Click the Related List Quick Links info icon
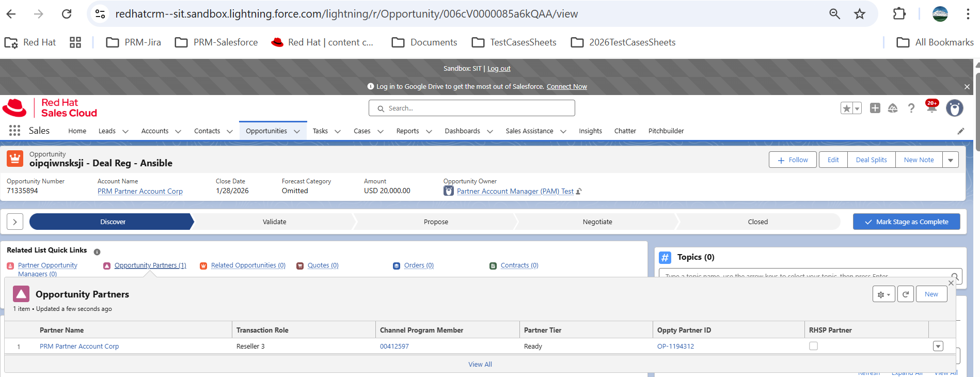Viewport: 980px width, 377px height. coord(97,252)
